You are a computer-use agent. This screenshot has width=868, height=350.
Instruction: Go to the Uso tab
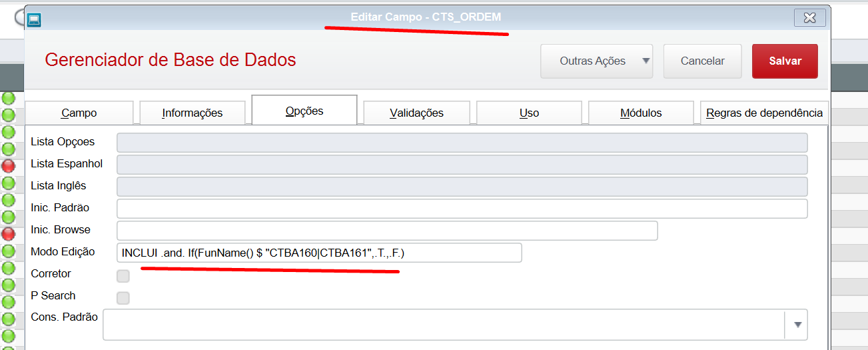pyautogui.click(x=529, y=113)
